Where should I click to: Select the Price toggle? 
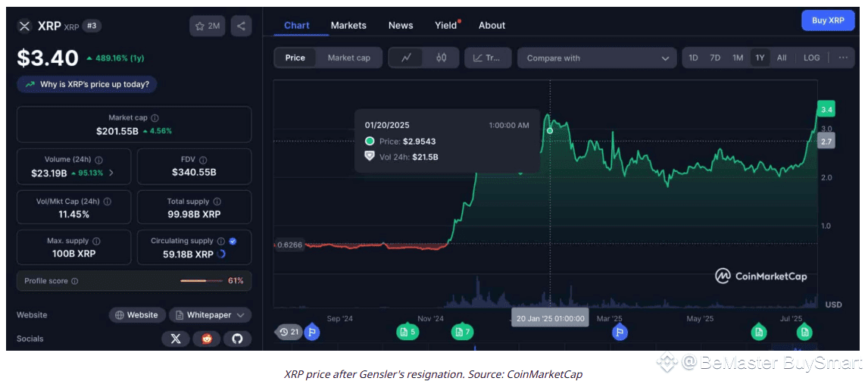point(295,58)
